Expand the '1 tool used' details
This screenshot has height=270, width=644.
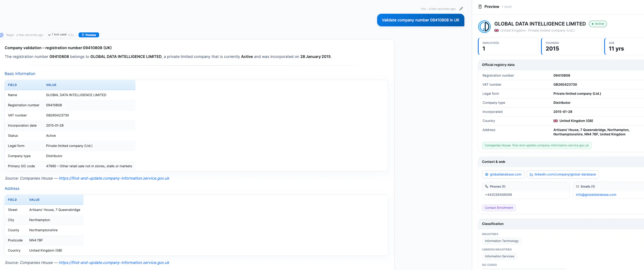pyautogui.click(x=61, y=35)
